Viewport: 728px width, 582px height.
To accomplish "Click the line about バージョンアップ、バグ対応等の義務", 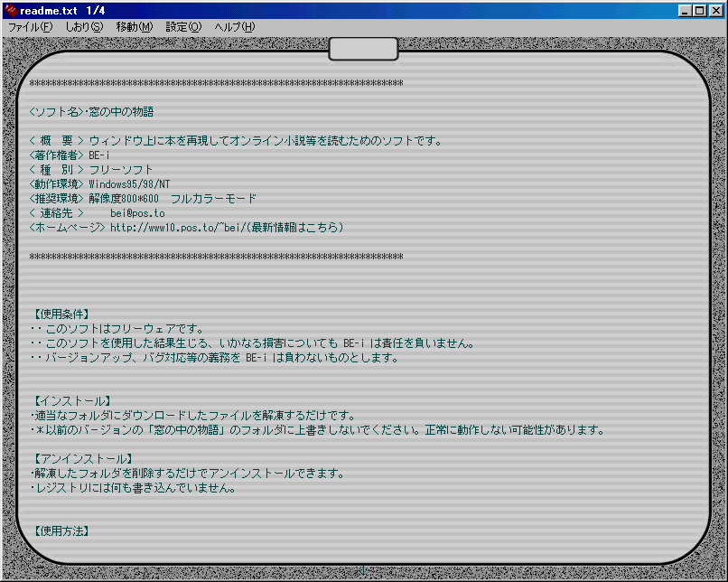I will point(214,358).
